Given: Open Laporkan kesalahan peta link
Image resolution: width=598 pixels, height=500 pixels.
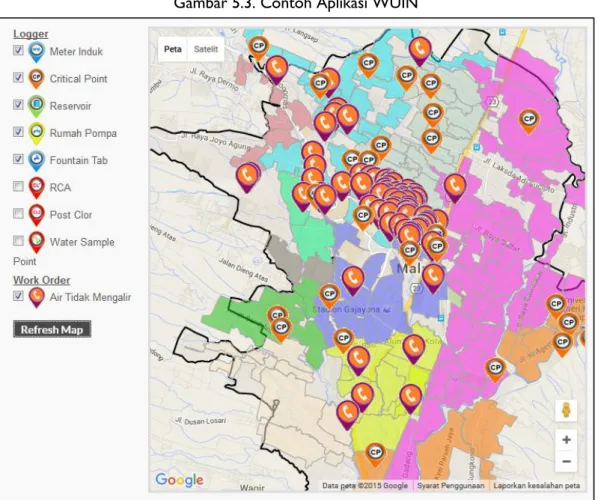Looking at the screenshot, I should [x=537, y=486].
